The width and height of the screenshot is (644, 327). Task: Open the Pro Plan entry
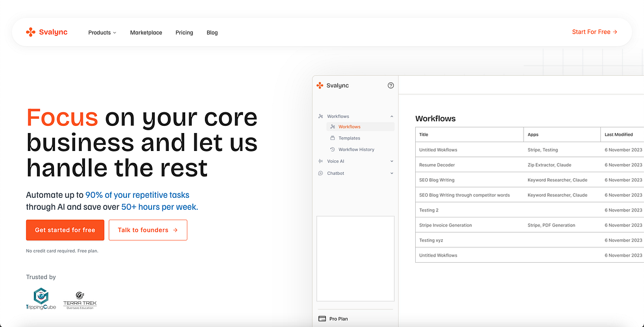pyautogui.click(x=333, y=319)
